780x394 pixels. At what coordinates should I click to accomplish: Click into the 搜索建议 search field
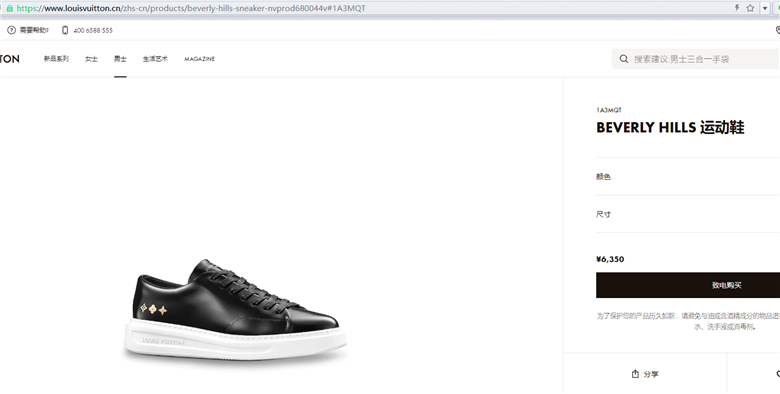695,59
